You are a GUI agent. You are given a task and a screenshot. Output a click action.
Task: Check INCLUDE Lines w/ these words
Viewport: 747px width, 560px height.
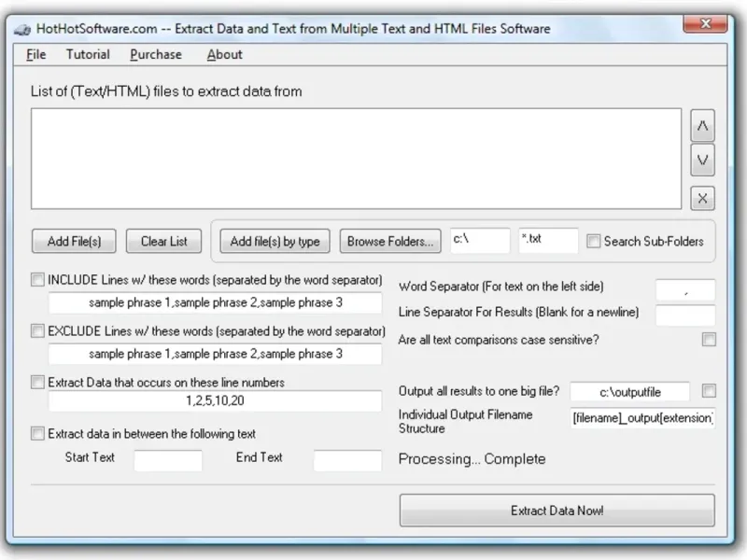37,279
